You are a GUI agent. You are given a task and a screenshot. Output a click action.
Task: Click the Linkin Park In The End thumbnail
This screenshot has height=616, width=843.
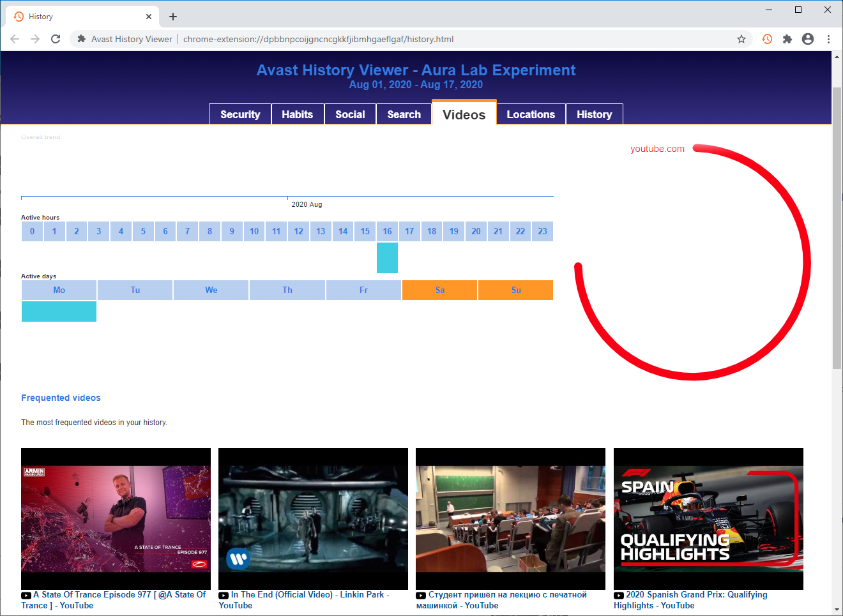(x=313, y=519)
